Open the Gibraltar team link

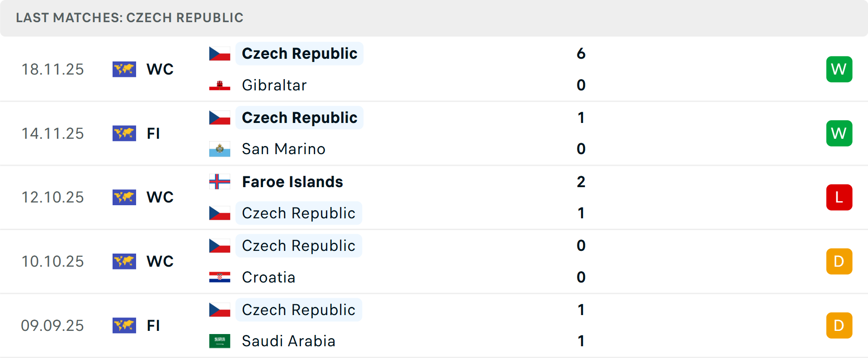(274, 85)
